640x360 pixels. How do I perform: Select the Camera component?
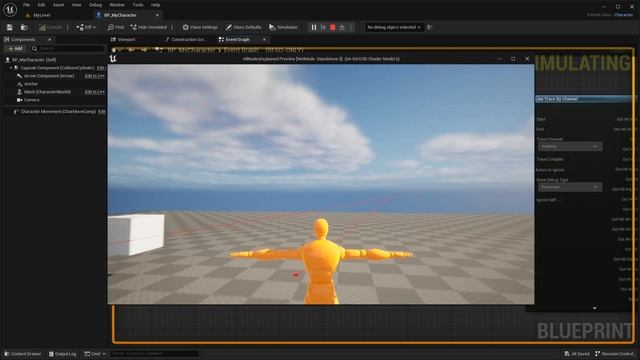click(31, 100)
